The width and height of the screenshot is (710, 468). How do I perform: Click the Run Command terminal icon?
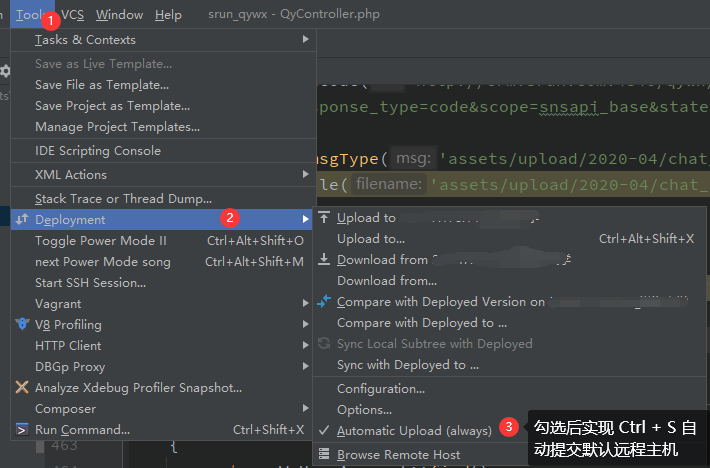coord(22,429)
